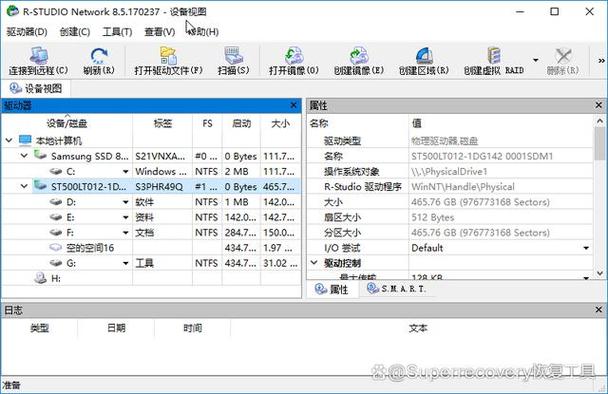Click the Create Region (创建区域) icon

(424, 56)
